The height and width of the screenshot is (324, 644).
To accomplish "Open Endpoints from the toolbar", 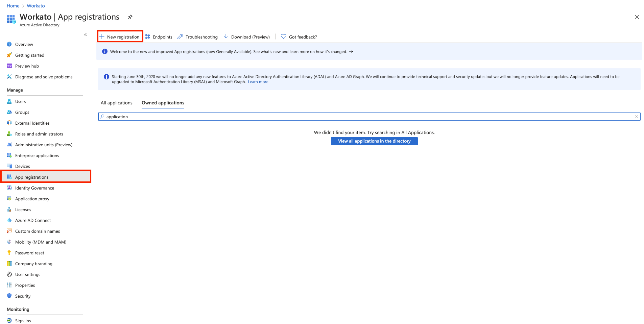I will [159, 37].
